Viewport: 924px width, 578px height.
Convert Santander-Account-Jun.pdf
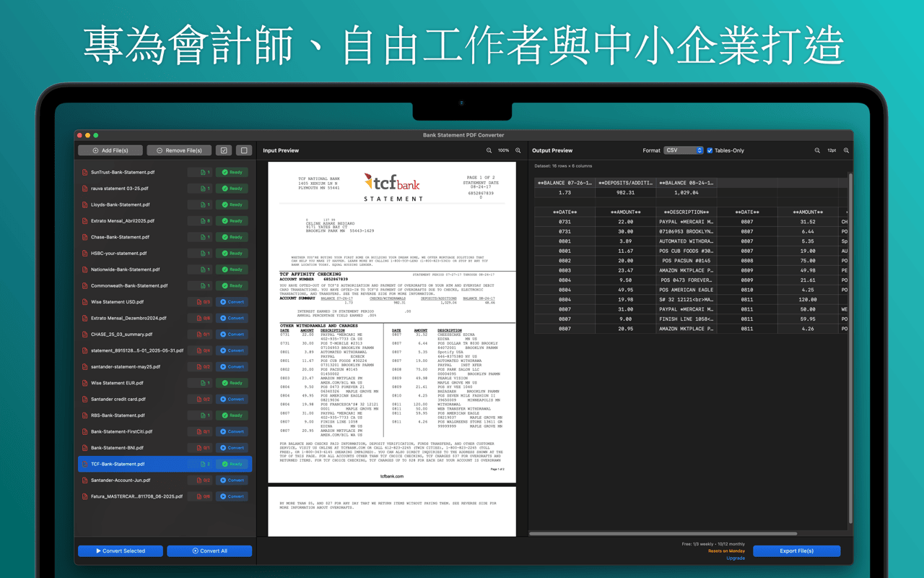232,480
